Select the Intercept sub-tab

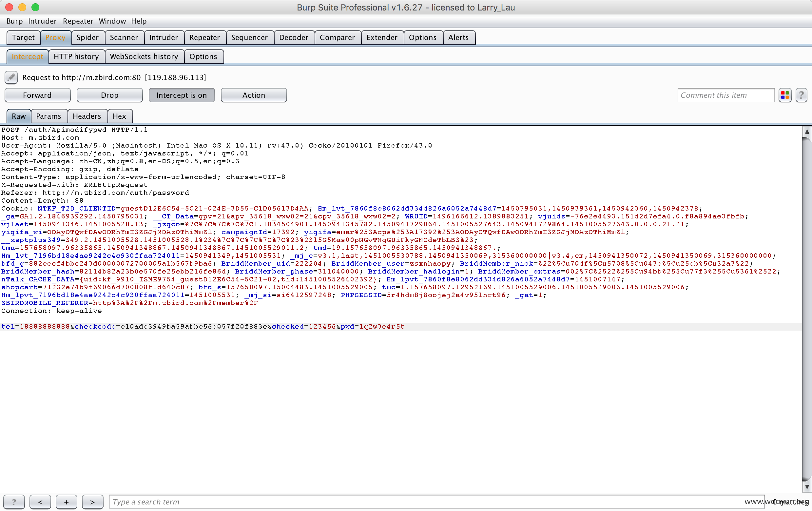click(x=27, y=56)
